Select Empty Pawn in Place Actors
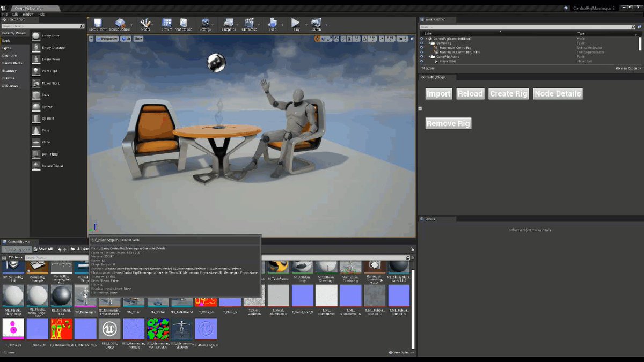The image size is (644, 362). pyautogui.click(x=58, y=60)
